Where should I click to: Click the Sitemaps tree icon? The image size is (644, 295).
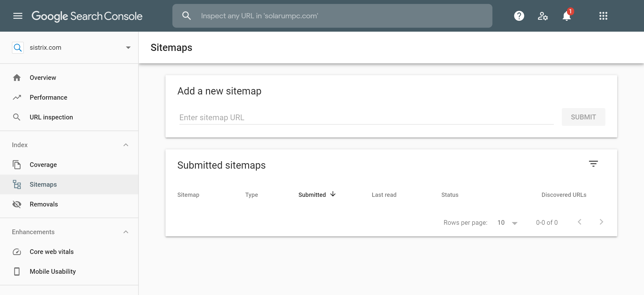17,184
